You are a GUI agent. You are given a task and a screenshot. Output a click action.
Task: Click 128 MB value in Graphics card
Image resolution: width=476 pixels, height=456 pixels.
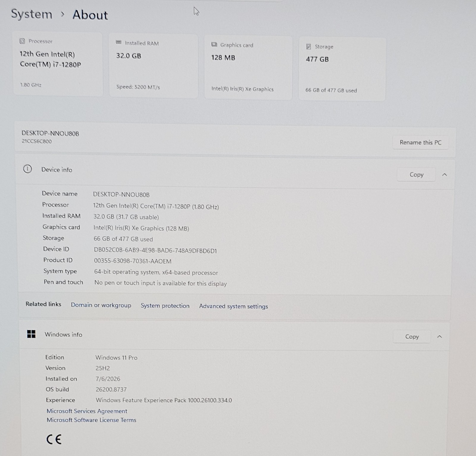coord(223,58)
